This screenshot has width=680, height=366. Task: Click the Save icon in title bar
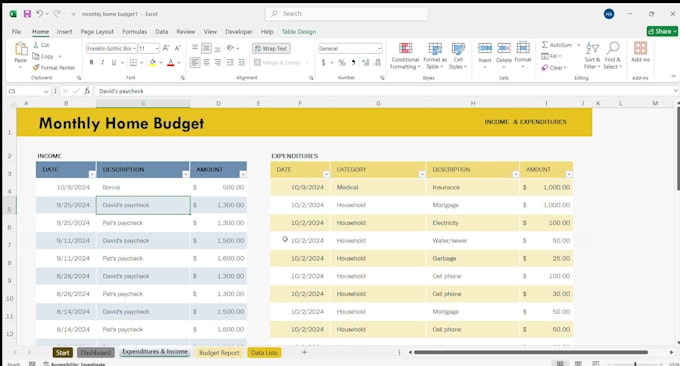click(x=27, y=14)
